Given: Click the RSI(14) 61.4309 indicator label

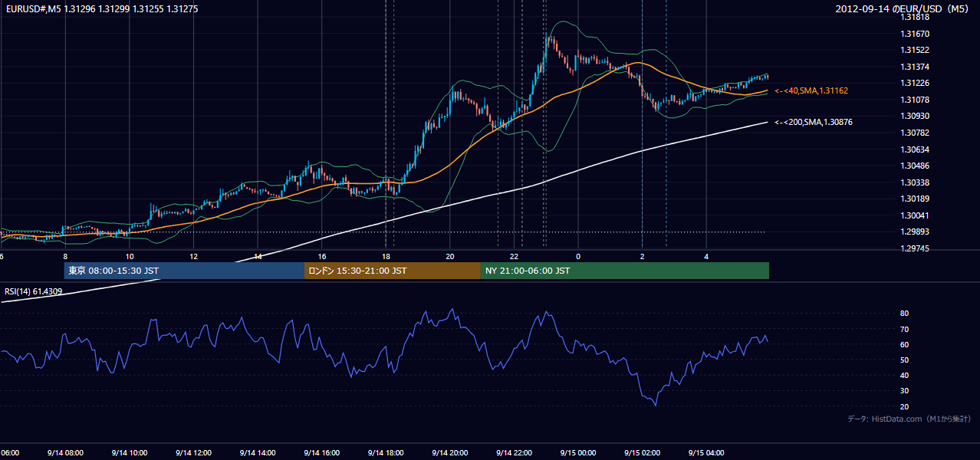Looking at the screenshot, I should pos(34,291).
